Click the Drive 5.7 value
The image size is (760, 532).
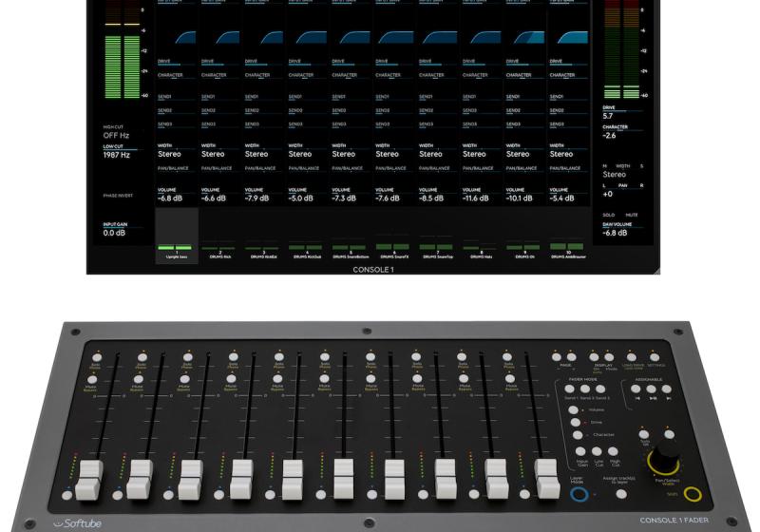608,116
